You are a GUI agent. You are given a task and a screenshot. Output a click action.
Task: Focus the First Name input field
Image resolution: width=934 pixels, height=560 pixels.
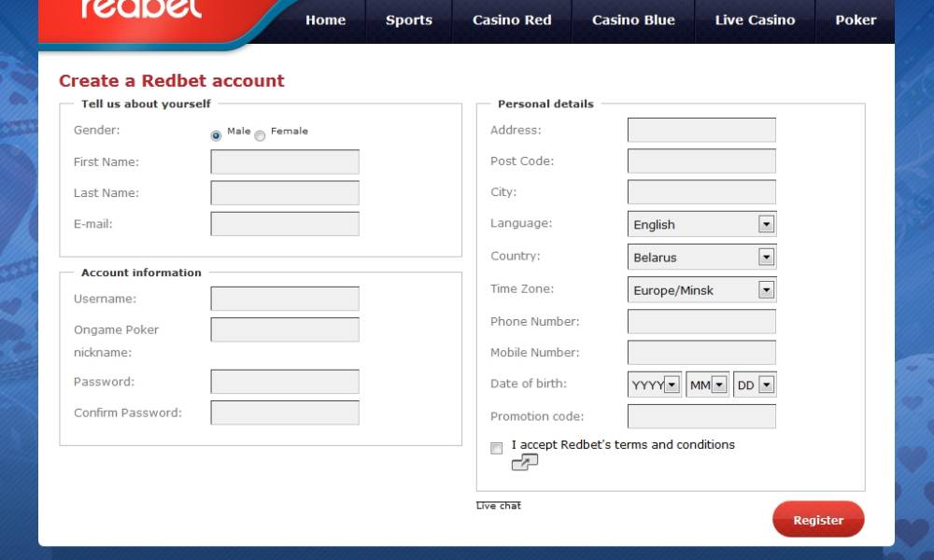(285, 162)
